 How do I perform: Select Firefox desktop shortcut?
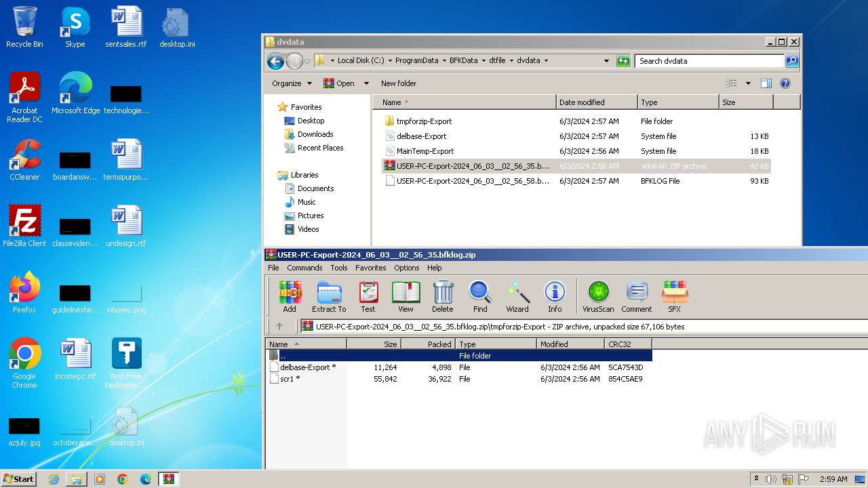click(24, 293)
